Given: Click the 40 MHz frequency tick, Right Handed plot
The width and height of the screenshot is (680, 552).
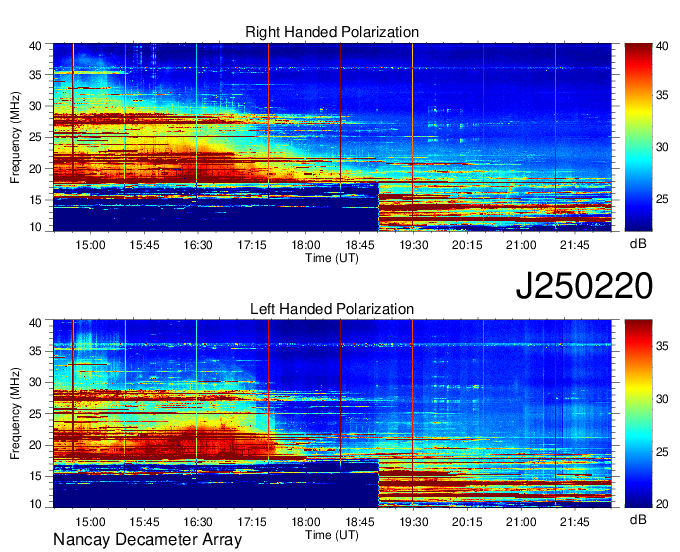Looking at the screenshot, I should click(36, 46).
